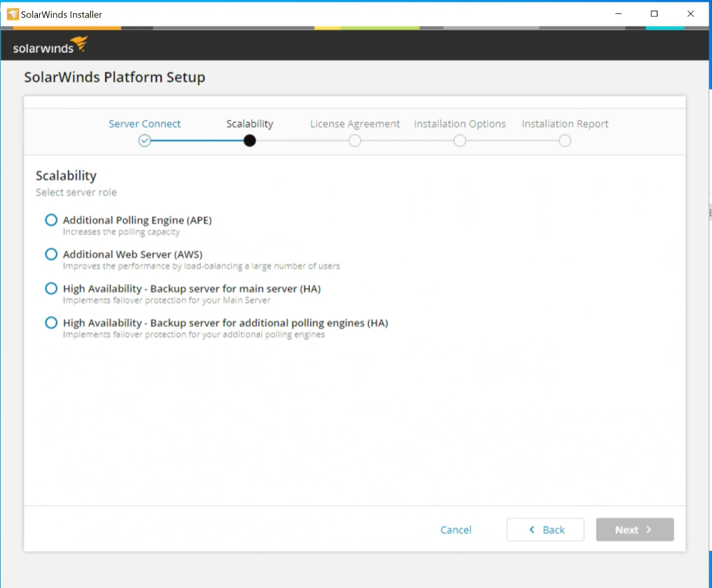Screen dimensions: 712x588
Task: Click the forward chevron in Next button
Action: [649, 530]
